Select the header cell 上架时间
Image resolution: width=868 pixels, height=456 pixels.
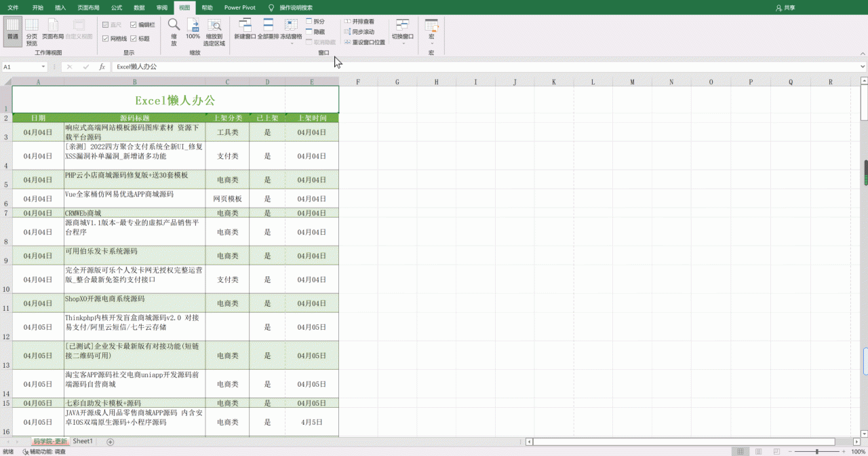[312, 118]
